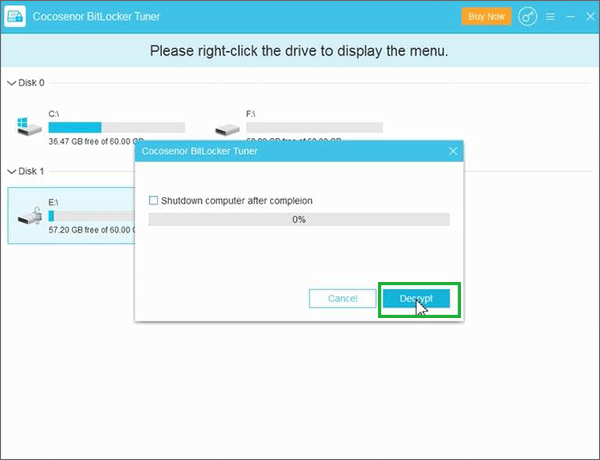Image resolution: width=600 pixels, height=460 pixels.
Task: Cancel the decryption dialog
Action: click(x=342, y=298)
